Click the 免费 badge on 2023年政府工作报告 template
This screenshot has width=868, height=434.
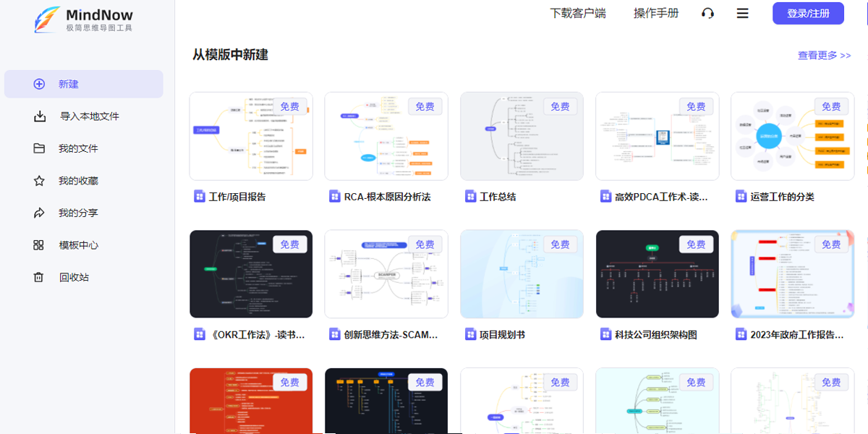[x=832, y=244]
